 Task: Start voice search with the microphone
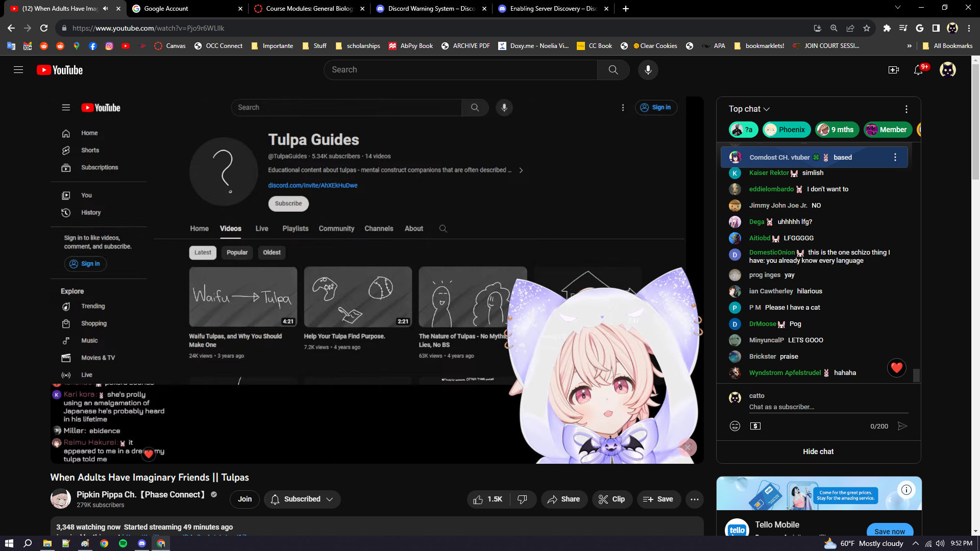pyautogui.click(x=648, y=70)
